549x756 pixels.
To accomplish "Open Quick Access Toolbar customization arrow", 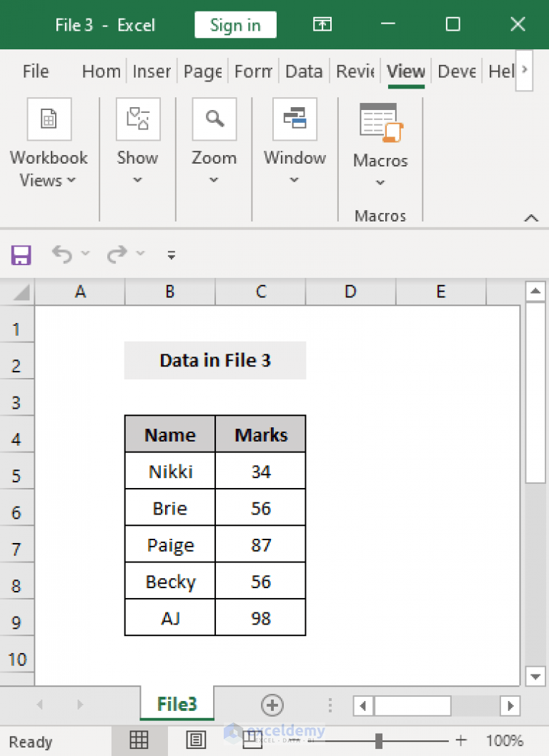I will (171, 254).
